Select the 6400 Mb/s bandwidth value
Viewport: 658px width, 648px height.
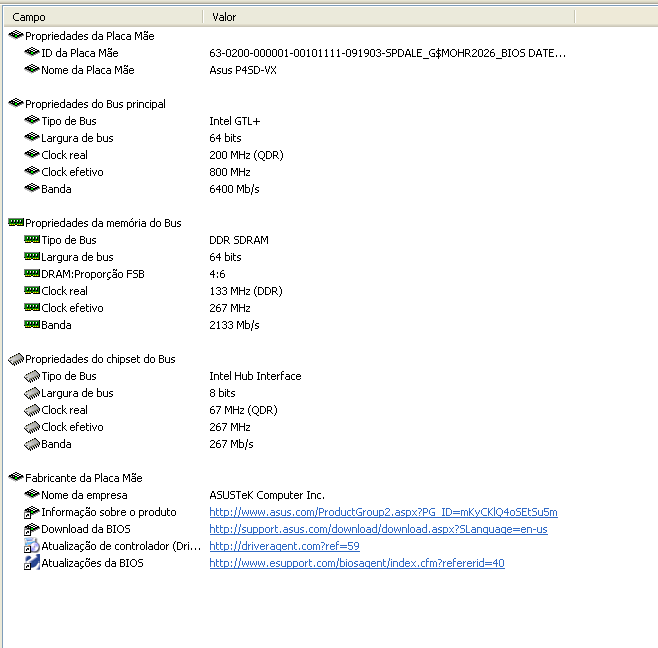[234, 189]
